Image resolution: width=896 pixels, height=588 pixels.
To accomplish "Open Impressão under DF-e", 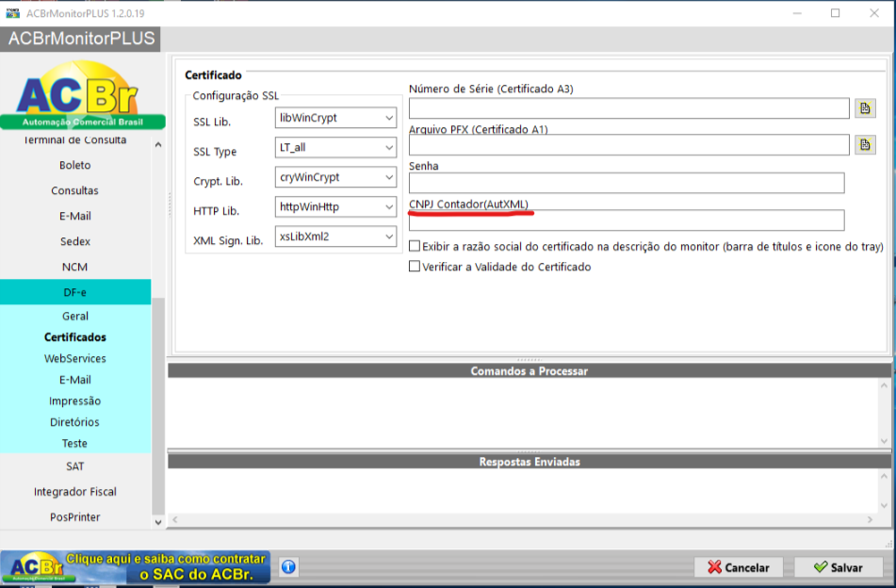I will (74, 400).
